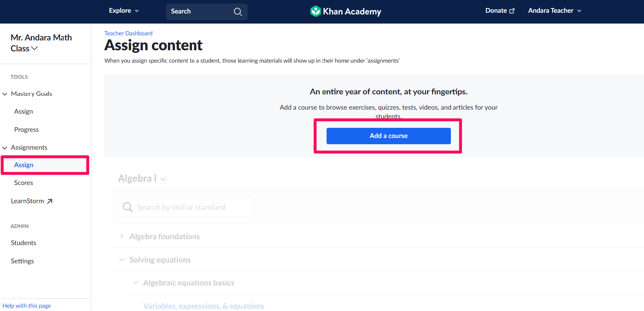644x311 pixels.
Task: Click the LearnStorm external arrow icon
Action: tap(50, 201)
